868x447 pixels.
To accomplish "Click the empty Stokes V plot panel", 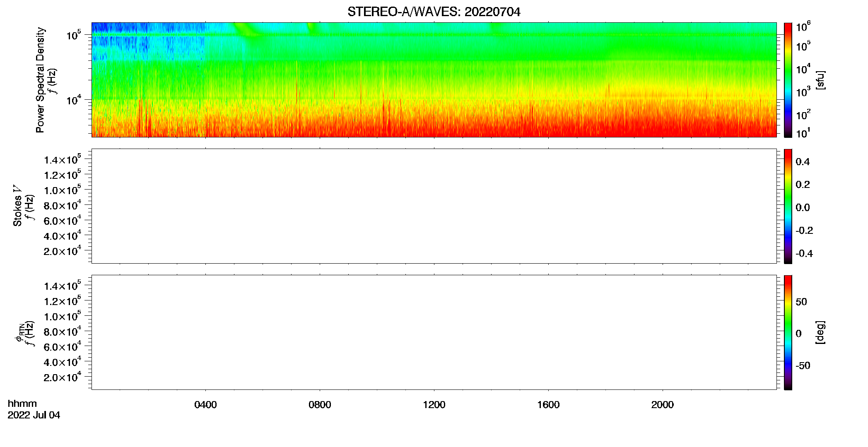I will [434, 206].
